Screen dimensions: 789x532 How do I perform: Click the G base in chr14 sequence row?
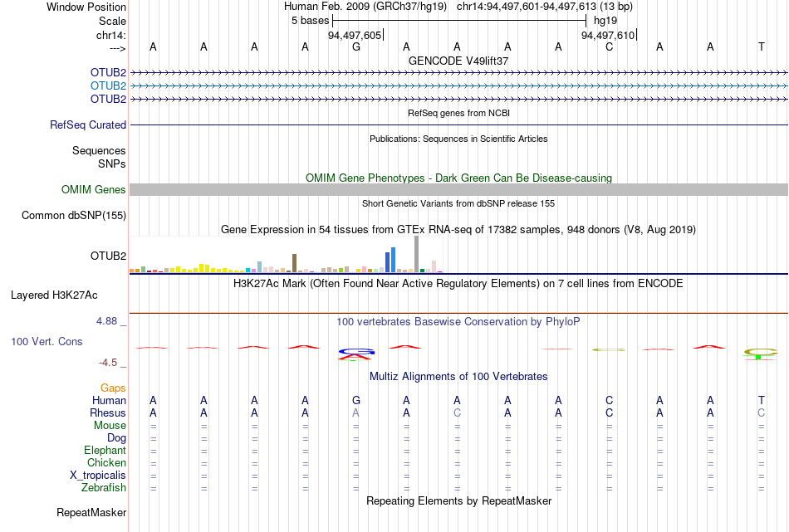356,47
